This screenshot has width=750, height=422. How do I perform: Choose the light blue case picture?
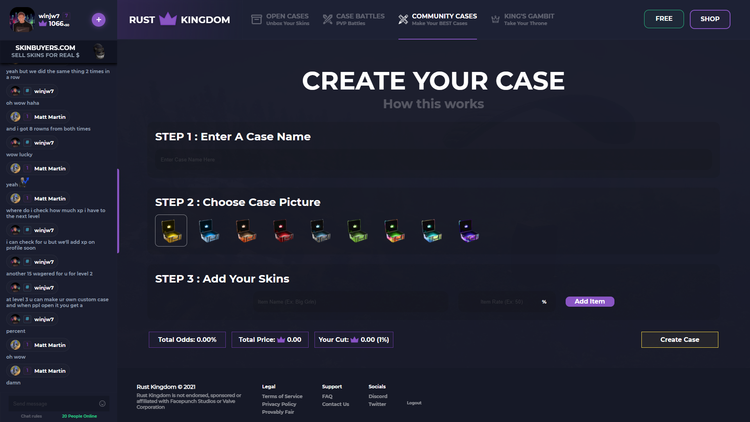[207, 231]
